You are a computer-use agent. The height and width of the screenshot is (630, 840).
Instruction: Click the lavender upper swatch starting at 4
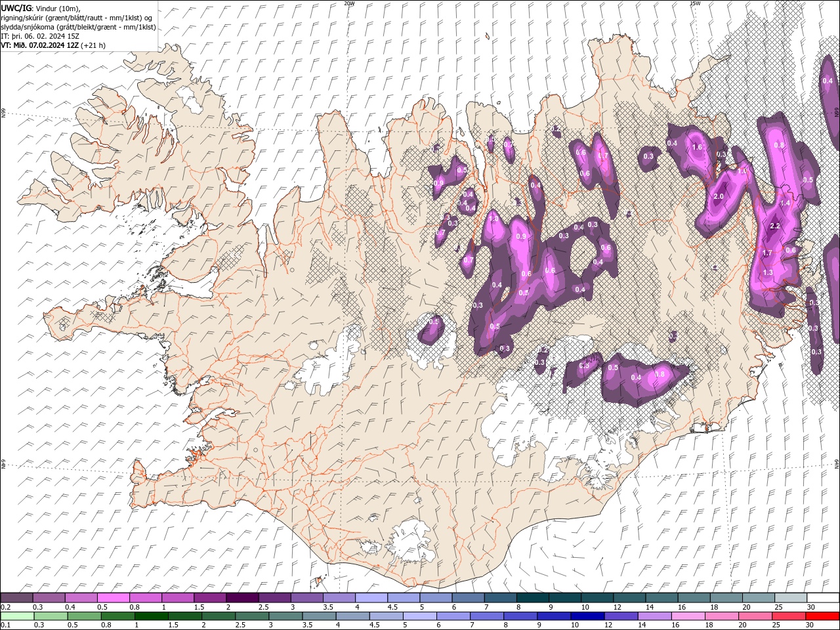pyautogui.click(x=371, y=598)
